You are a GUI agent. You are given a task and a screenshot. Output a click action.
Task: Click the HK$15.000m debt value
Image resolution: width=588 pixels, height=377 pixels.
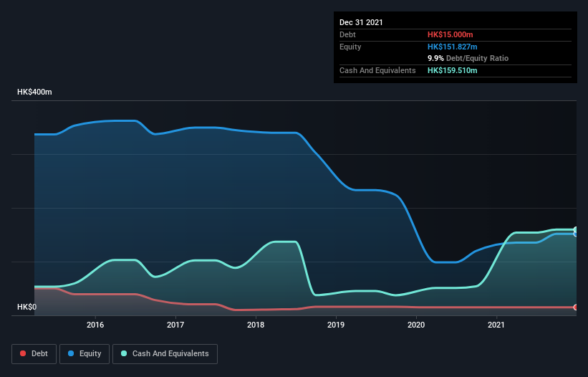450,34
